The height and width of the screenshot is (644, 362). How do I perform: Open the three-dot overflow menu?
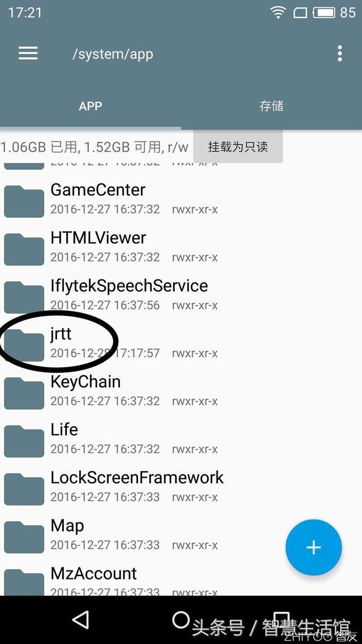[x=339, y=53]
